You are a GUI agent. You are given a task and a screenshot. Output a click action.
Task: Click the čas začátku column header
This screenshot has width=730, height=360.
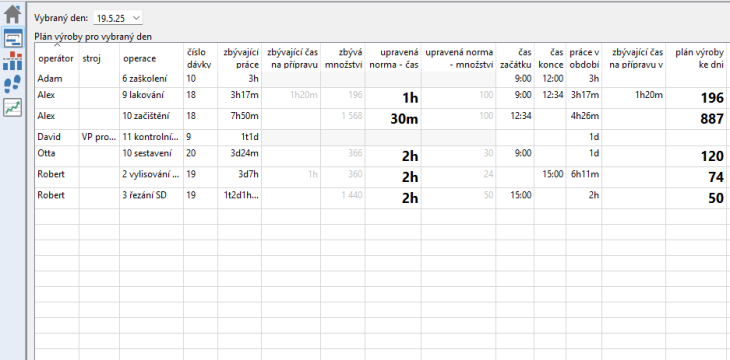point(515,58)
